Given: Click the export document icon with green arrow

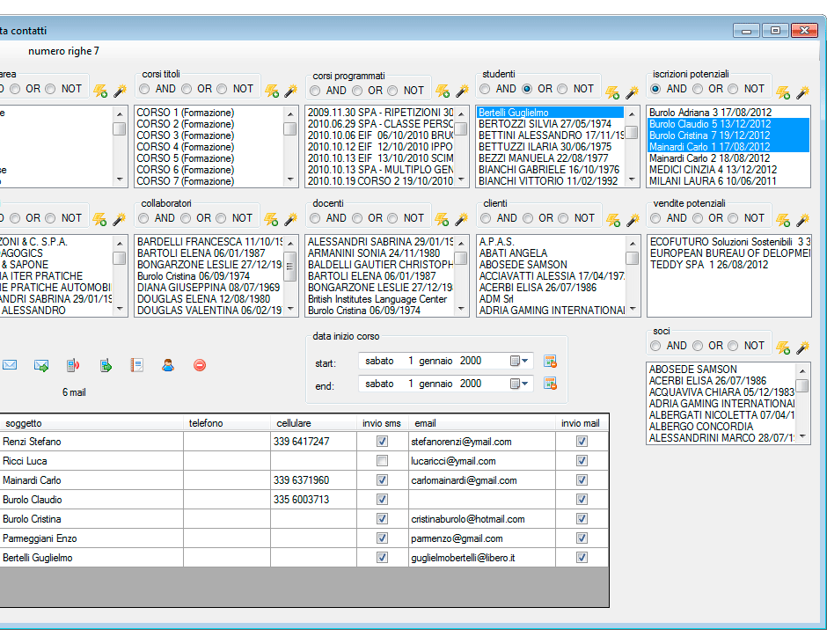Looking at the screenshot, I should click(x=106, y=365).
